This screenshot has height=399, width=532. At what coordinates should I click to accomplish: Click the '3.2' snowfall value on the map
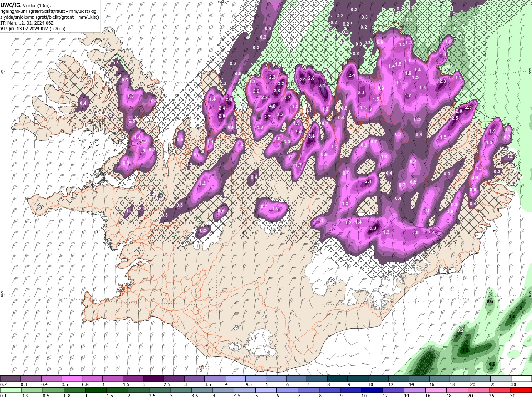(x=281, y=84)
